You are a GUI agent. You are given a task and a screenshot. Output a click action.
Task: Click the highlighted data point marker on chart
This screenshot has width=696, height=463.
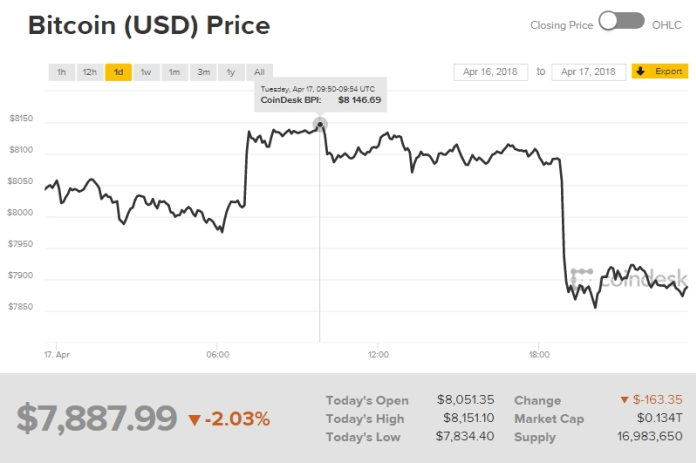point(320,125)
